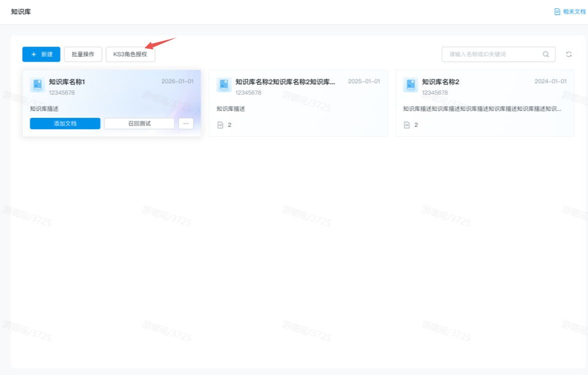Open the truncated 知识库名称2知识库名称2知识库... title
Viewport: 588px width, 375px height.
[x=285, y=82]
